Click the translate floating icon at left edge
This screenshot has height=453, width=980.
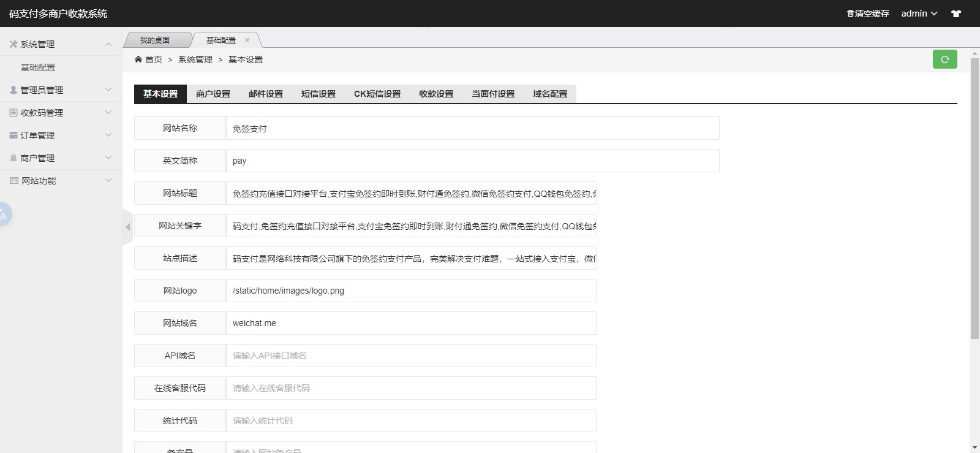[4, 215]
